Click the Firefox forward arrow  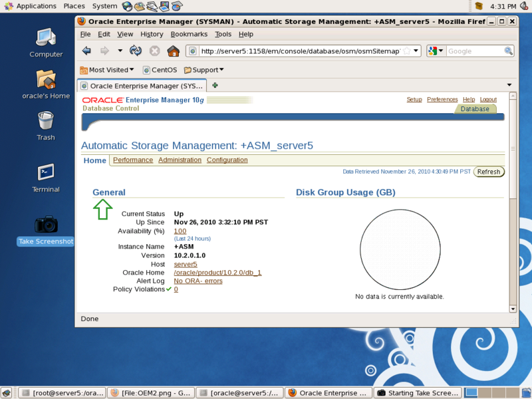click(x=104, y=51)
